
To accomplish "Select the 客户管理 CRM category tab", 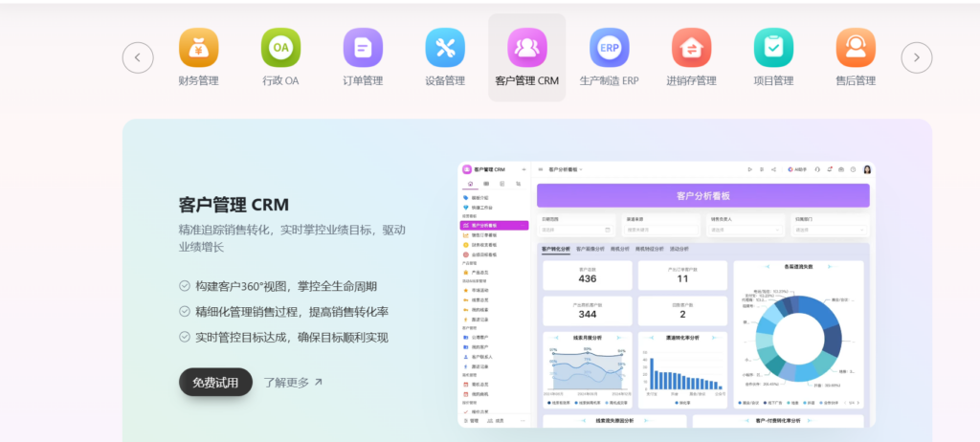I will 527,57.
